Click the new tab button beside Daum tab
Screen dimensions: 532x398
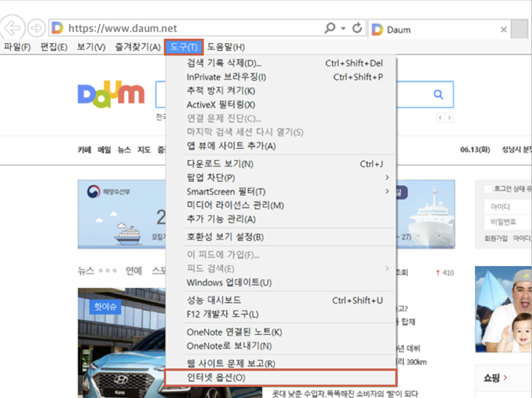point(520,29)
